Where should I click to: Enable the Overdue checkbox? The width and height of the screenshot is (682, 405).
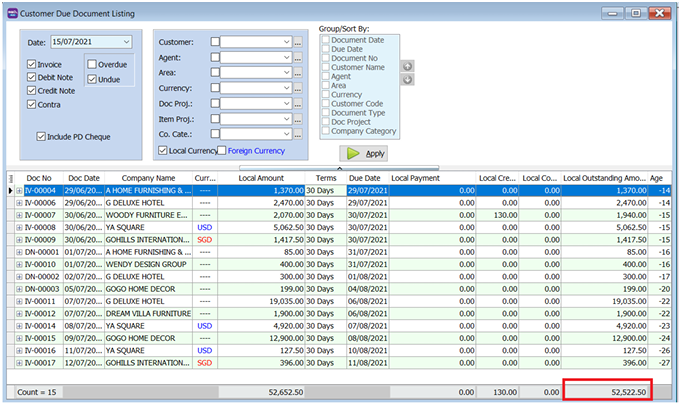pyautogui.click(x=92, y=64)
